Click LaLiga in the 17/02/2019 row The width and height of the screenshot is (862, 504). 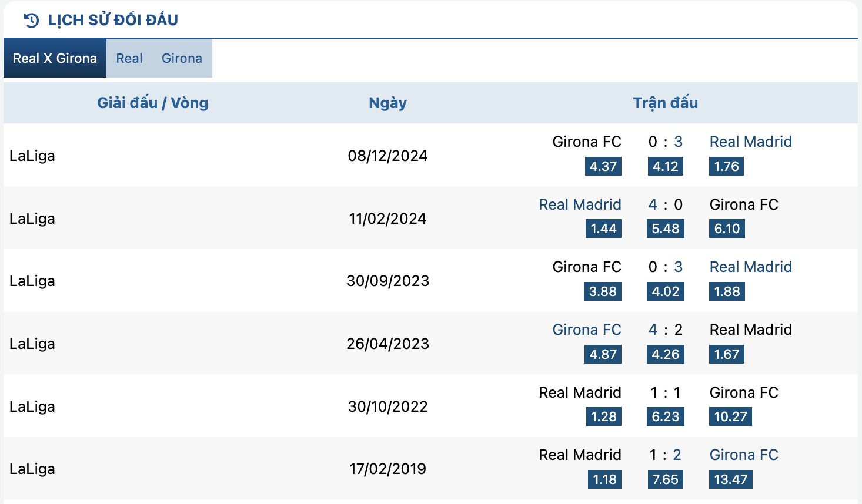[32, 469]
